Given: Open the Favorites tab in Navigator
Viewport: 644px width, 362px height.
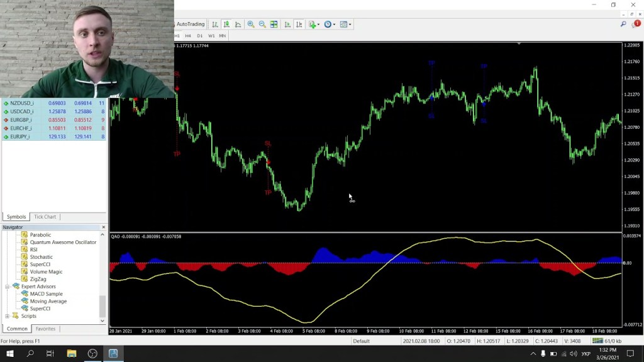Looking at the screenshot, I should click(45, 329).
